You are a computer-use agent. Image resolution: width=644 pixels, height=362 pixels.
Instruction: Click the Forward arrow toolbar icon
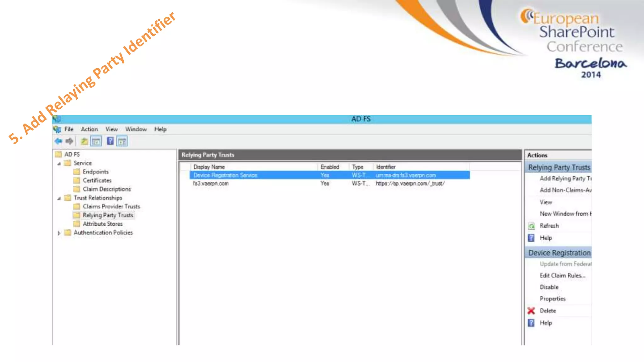tap(69, 141)
